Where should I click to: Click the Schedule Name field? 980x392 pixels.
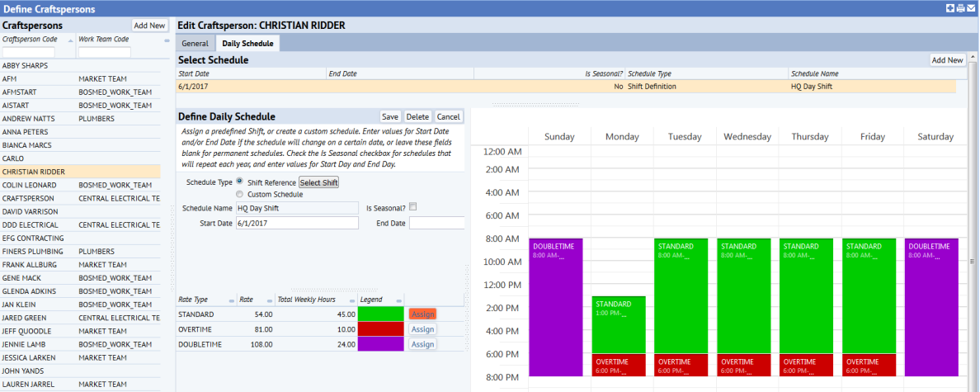(x=297, y=208)
